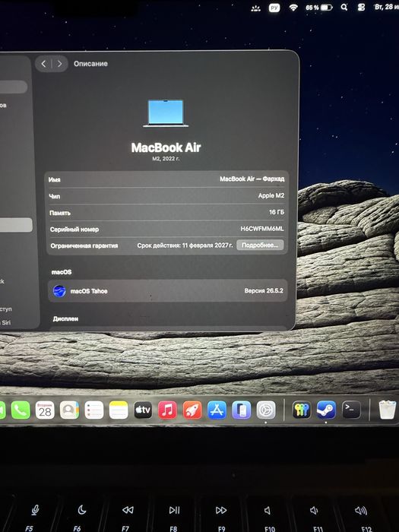Open the App Store from the Dock
The width and height of the screenshot is (399, 532).
(217, 410)
